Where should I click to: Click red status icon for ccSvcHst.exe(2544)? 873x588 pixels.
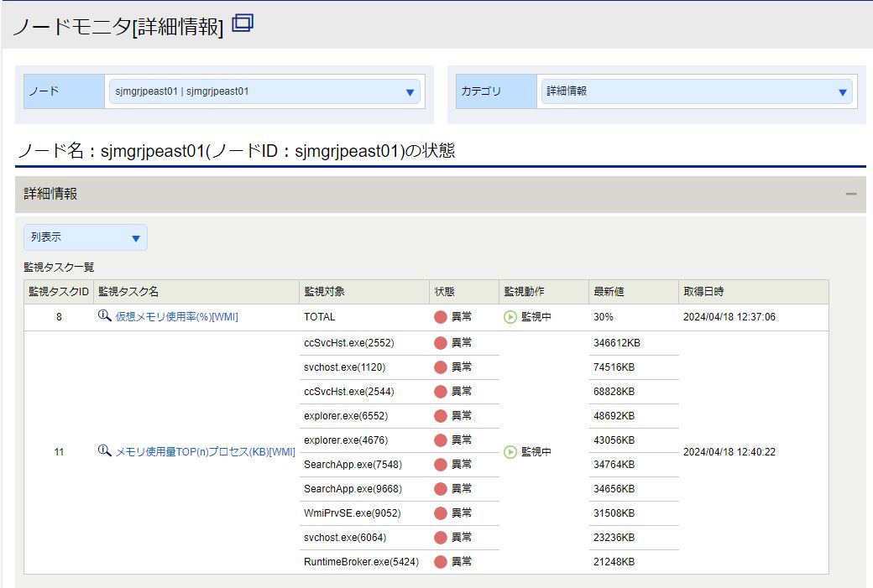coord(441,392)
